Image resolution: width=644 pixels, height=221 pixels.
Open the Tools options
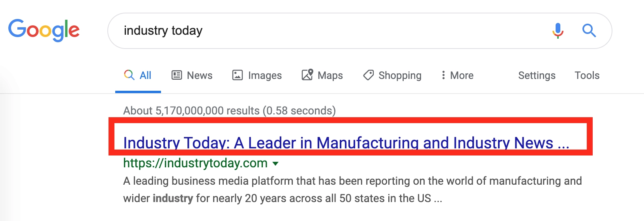(x=587, y=75)
